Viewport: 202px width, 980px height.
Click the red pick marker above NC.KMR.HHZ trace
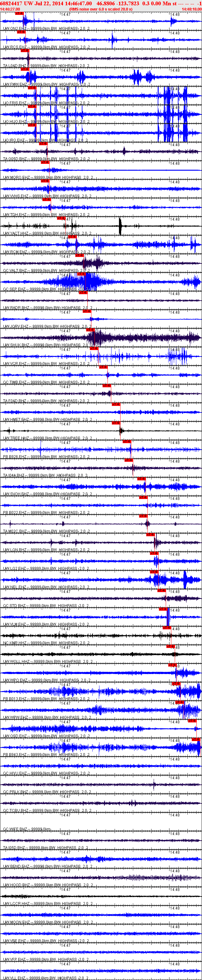pyautogui.click(x=167, y=628)
